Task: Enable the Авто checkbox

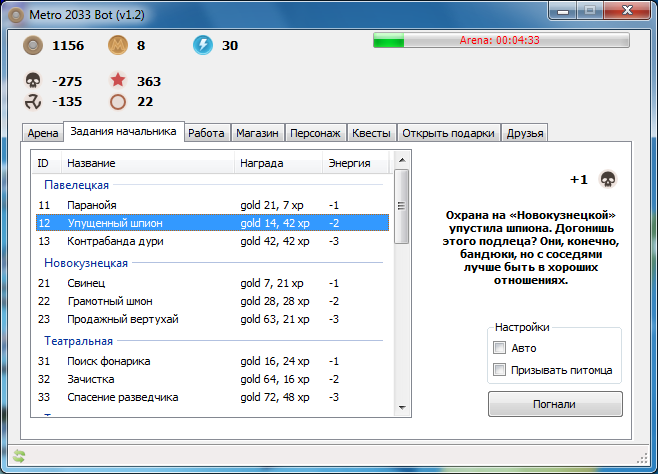Action: [499, 348]
